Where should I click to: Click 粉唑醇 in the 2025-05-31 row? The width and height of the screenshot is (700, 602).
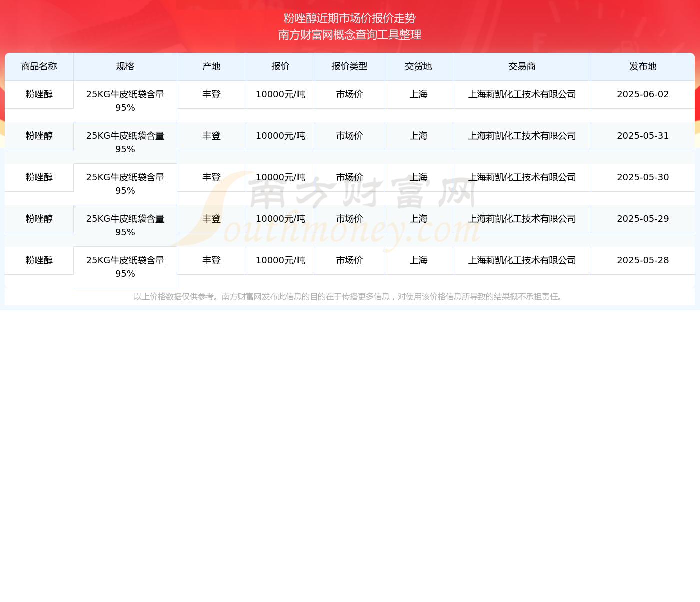(39, 136)
